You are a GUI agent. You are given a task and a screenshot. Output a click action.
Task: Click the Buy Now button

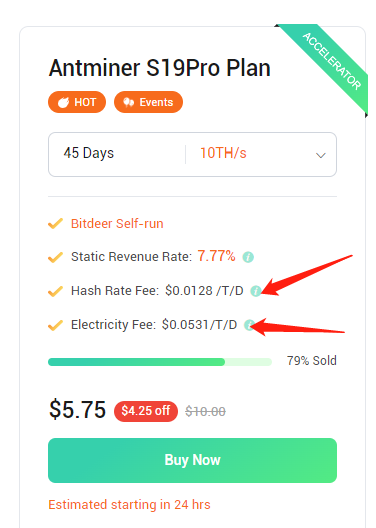click(x=192, y=460)
